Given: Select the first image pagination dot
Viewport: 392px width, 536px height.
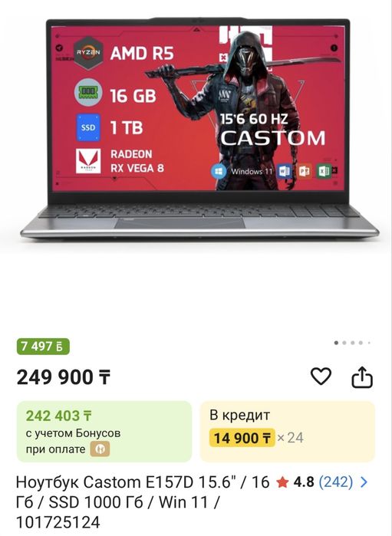Looking at the screenshot, I should point(336,343).
